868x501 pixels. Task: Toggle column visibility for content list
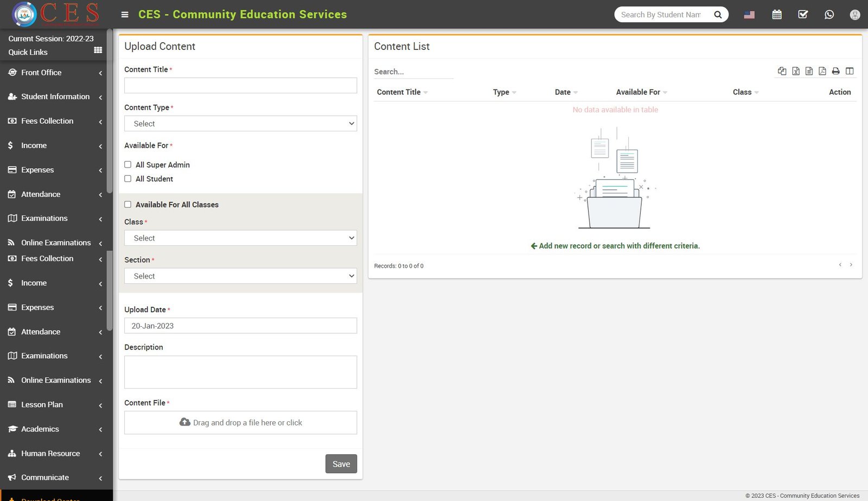(850, 71)
